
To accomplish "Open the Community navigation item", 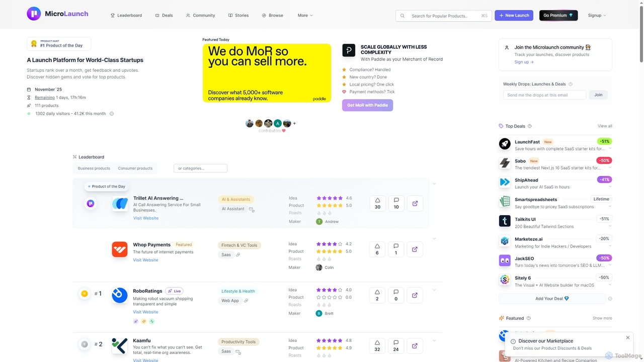I will pos(200,16).
